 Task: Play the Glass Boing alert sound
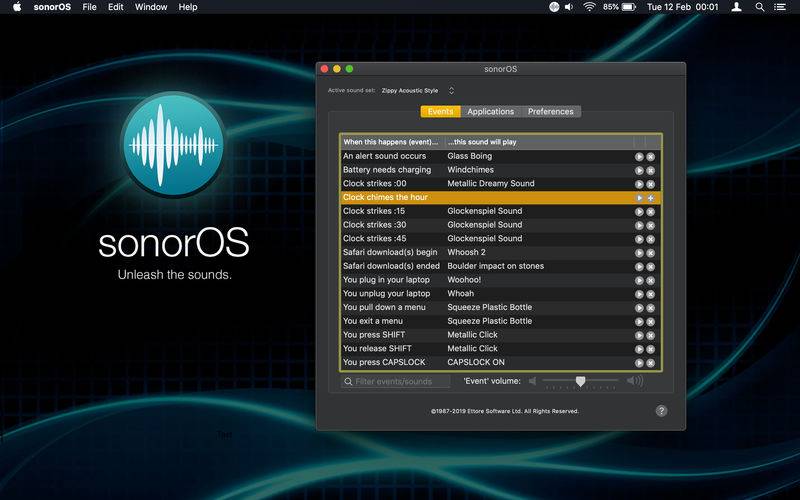[639, 157]
